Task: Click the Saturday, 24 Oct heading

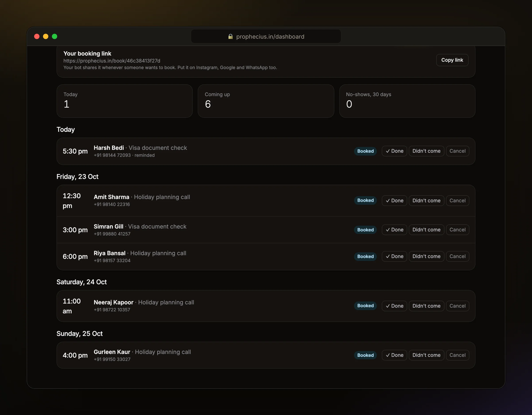Action: point(82,282)
